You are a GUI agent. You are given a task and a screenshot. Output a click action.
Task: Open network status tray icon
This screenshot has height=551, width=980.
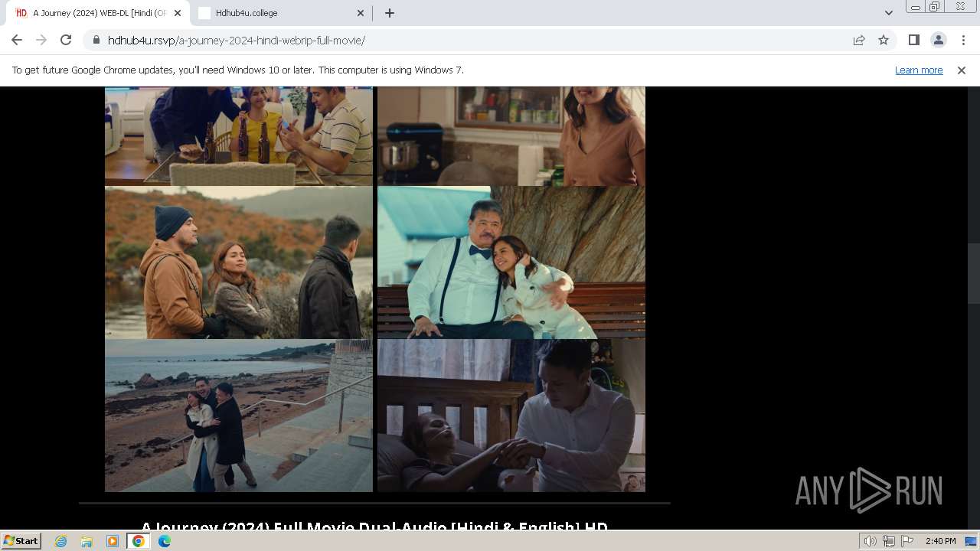(889, 541)
